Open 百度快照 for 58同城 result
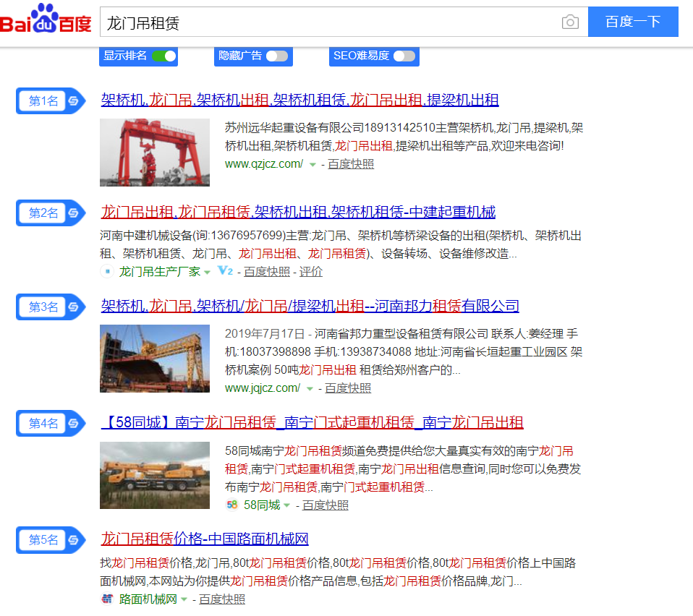The image size is (693, 616). tap(326, 505)
